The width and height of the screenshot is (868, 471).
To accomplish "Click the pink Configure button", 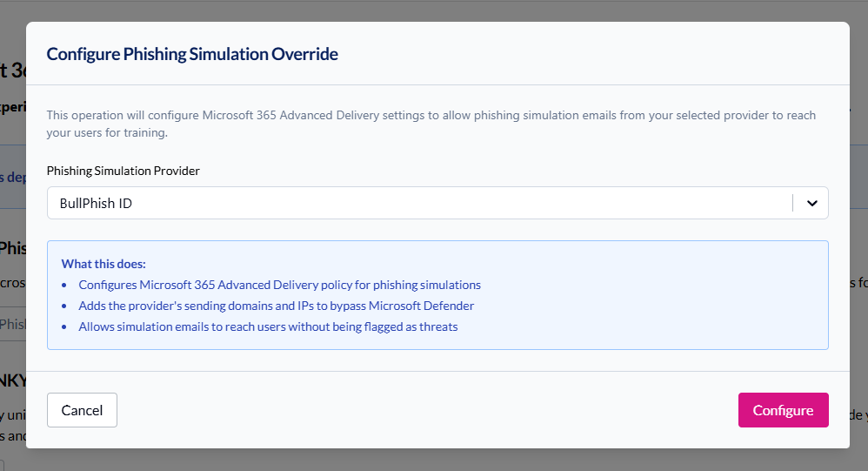I will [x=783, y=410].
